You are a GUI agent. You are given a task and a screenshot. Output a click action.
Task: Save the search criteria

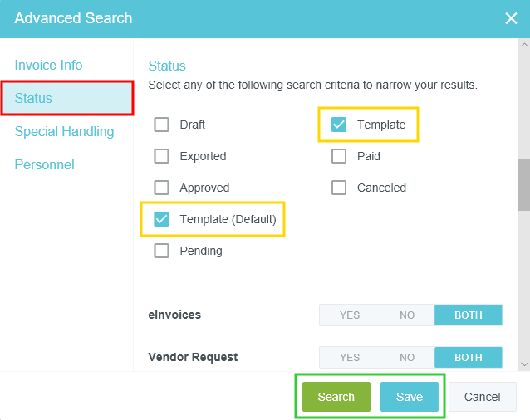coord(409,397)
